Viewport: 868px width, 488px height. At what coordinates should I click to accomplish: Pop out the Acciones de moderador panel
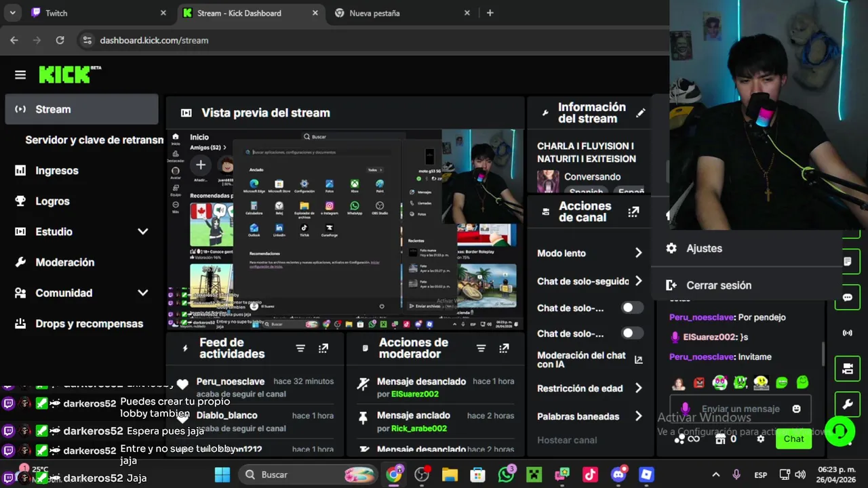(504, 348)
